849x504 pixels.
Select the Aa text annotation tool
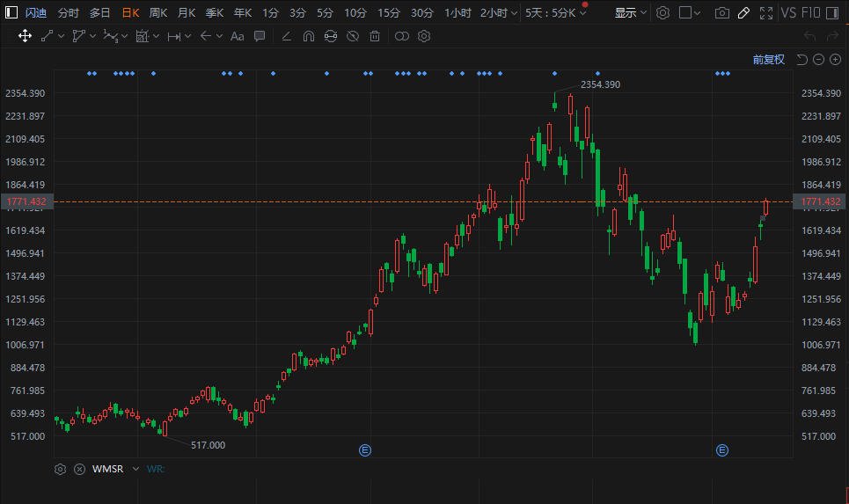[x=238, y=36]
